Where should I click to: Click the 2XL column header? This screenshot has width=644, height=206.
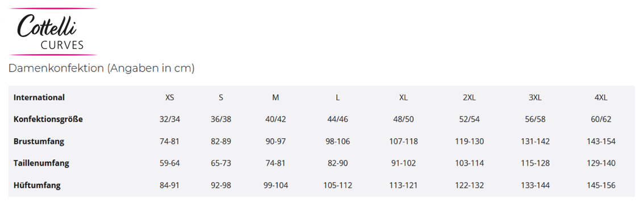[469, 98]
